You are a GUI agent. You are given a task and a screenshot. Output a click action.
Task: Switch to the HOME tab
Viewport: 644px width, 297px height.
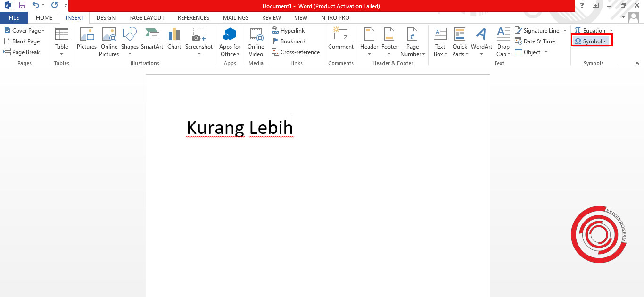click(x=44, y=17)
